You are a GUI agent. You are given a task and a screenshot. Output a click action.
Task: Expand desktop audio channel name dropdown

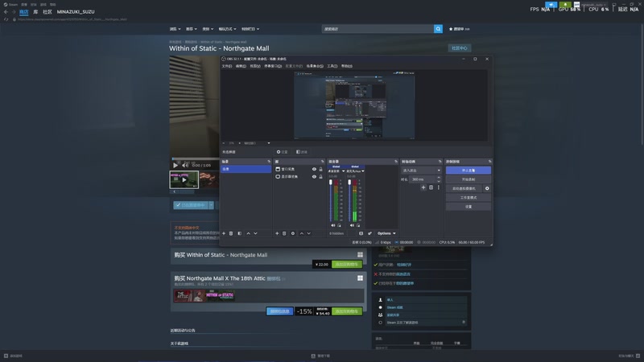coord(344,171)
